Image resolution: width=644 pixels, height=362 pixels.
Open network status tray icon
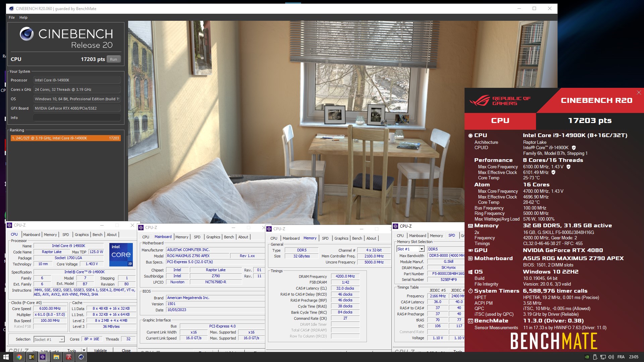[603, 357]
